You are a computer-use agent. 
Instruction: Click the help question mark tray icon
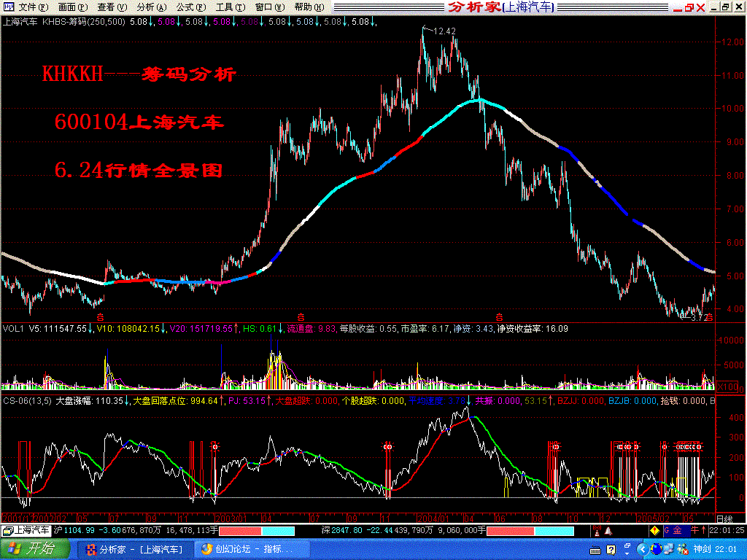point(611,550)
